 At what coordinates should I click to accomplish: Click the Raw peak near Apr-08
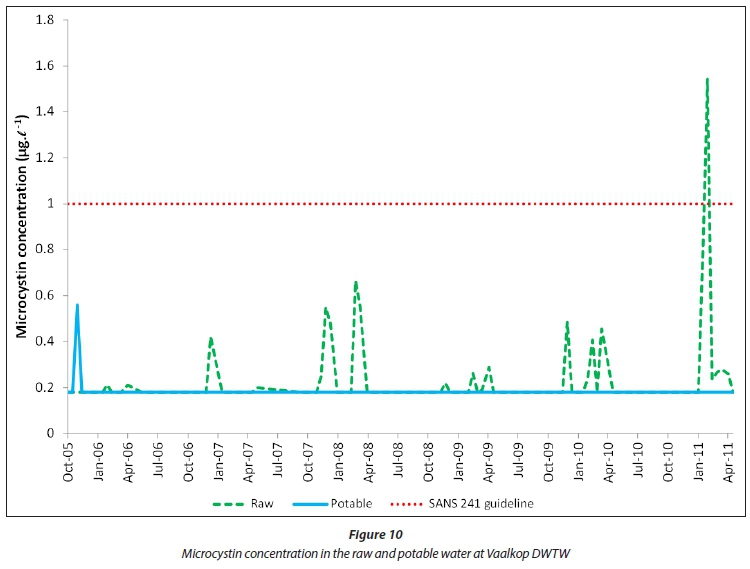pos(356,283)
